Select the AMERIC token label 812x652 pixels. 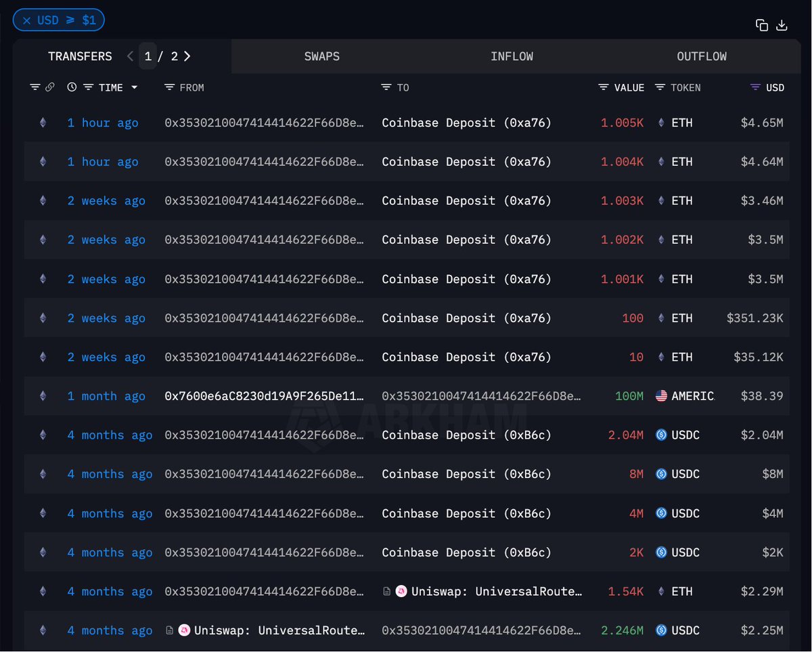(x=693, y=396)
